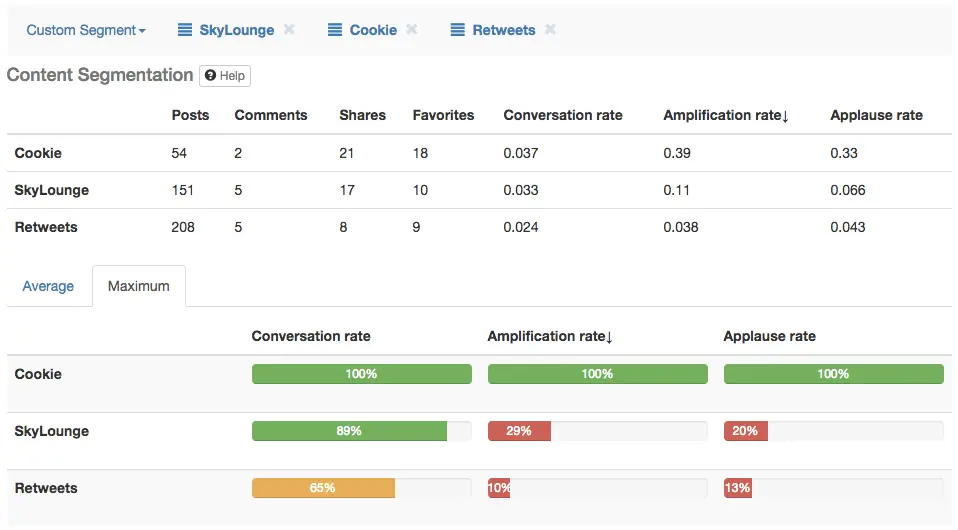
Task: Switch to the Average tab
Action: click(48, 286)
